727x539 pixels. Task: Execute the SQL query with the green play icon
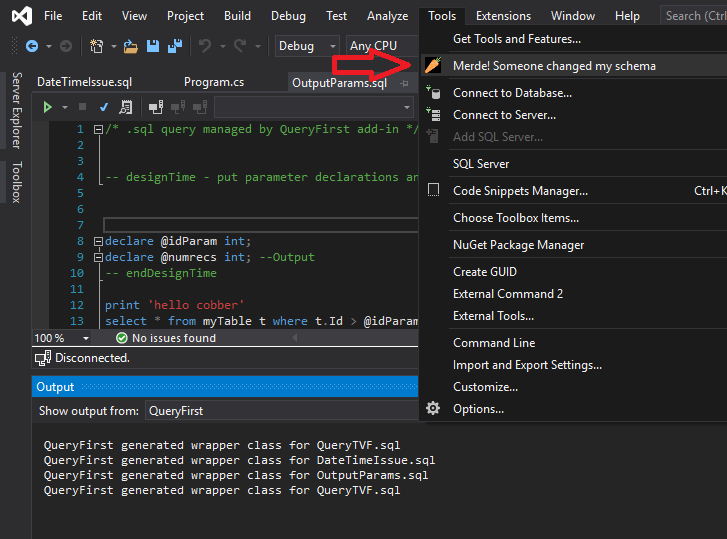click(x=47, y=108)
